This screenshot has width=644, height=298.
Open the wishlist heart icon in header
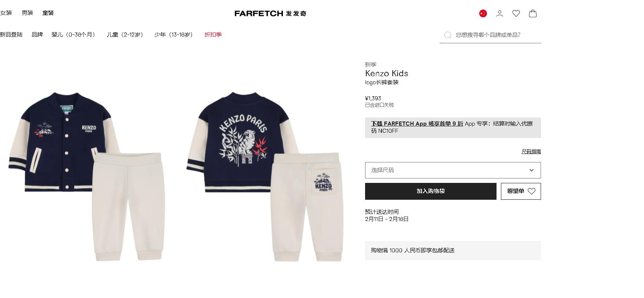click(x=516, y=13)
